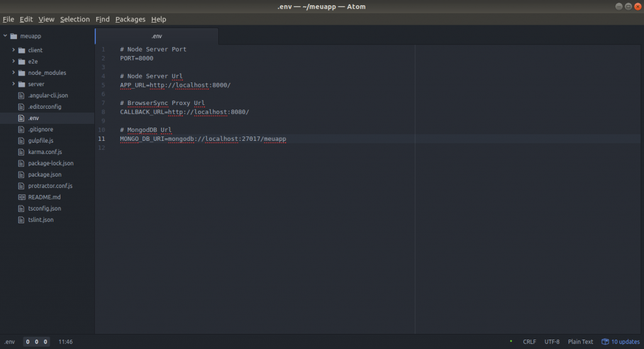644x349 pixels.
Task: Click the file icon next to gulpfile.js
Action: pyautogui.click(x=22, y=141)
